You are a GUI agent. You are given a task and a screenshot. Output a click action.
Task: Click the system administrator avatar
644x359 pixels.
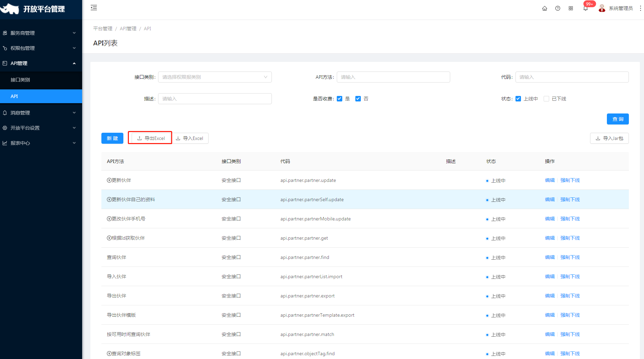click(x=602, y=8)
